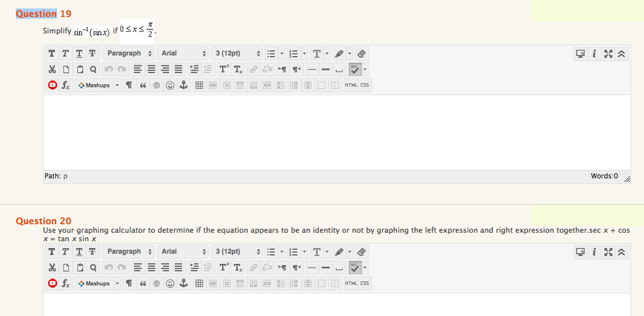Screen dimensions: 644x316
Task: Click the cut scissors icon in Question 20
Action: 52,268
